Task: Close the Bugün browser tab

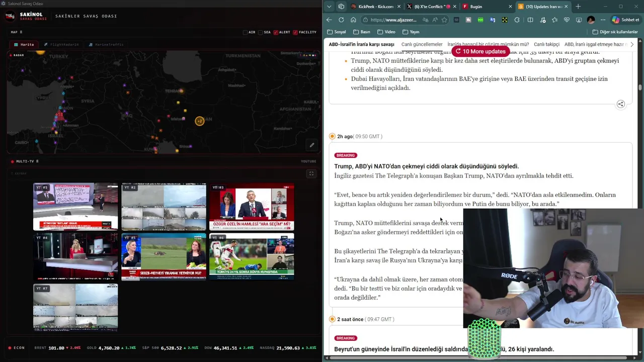Action: (510, 7)
